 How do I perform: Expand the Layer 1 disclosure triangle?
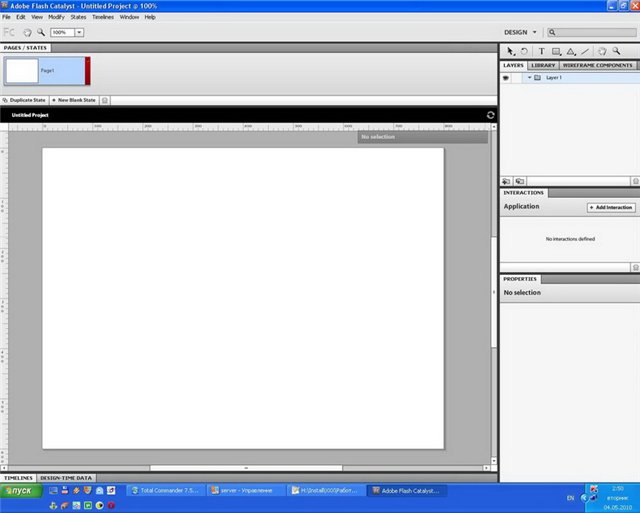tap(528, 77)
